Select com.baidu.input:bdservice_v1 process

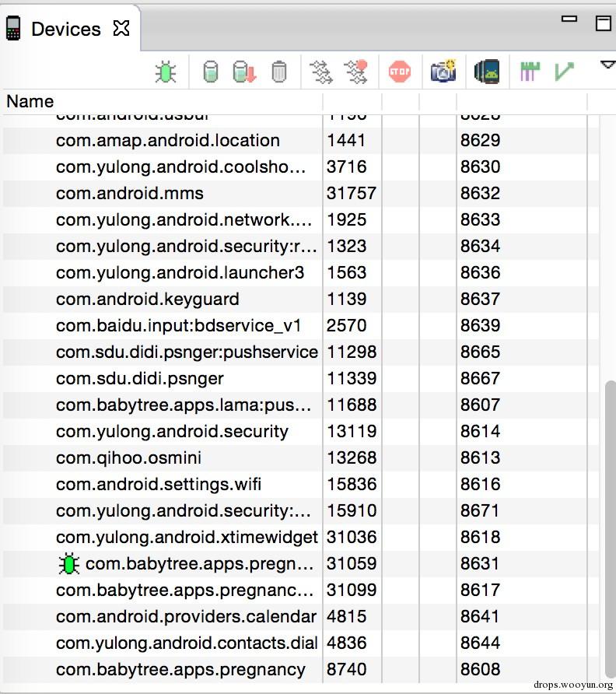click(x=301, y=326)
